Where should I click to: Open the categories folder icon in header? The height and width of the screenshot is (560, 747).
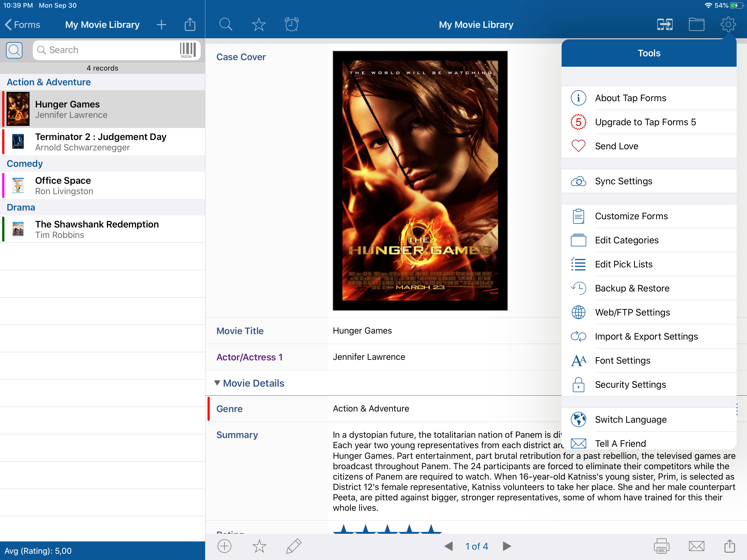(x=696, y=24)
